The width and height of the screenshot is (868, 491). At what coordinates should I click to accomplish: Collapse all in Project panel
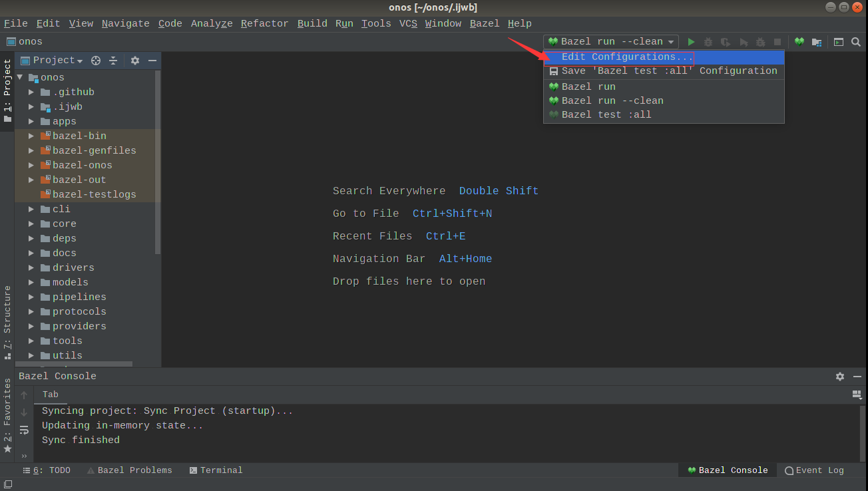tap(113, 61)
